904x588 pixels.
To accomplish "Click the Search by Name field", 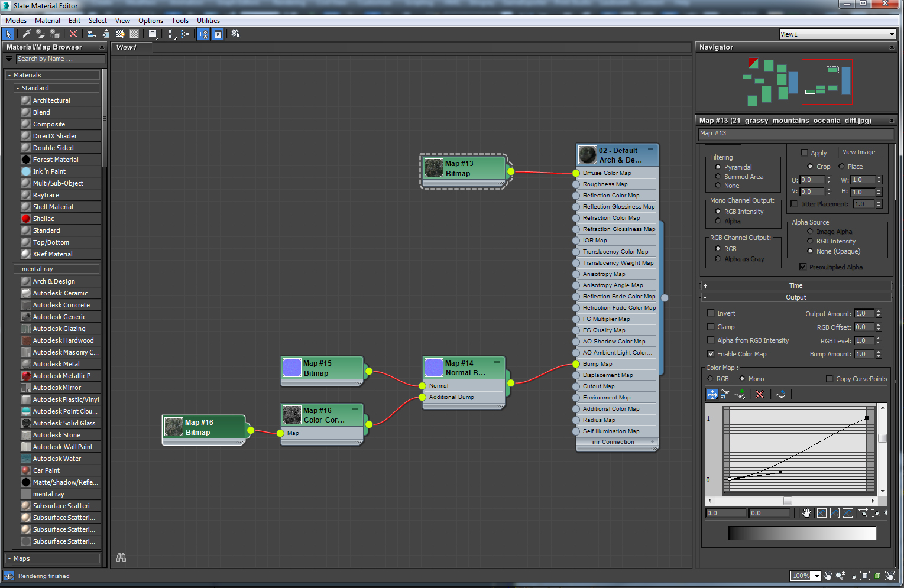I will coord(60,59).
